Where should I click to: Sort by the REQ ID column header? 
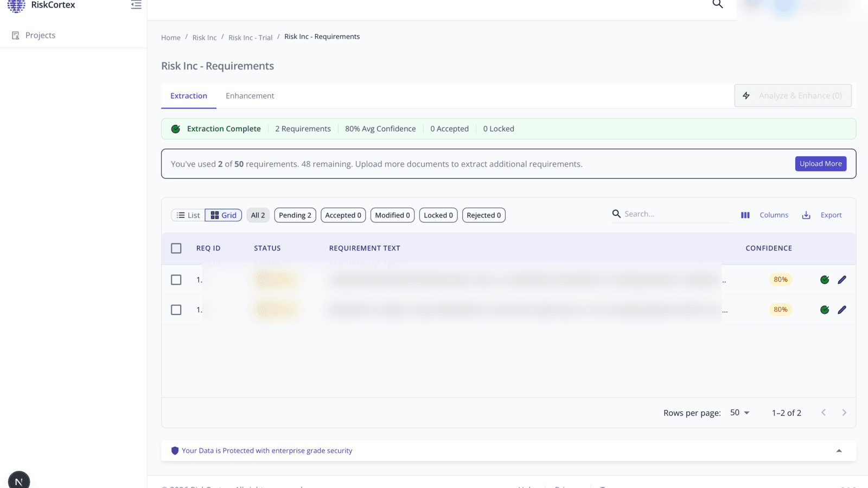208,248
